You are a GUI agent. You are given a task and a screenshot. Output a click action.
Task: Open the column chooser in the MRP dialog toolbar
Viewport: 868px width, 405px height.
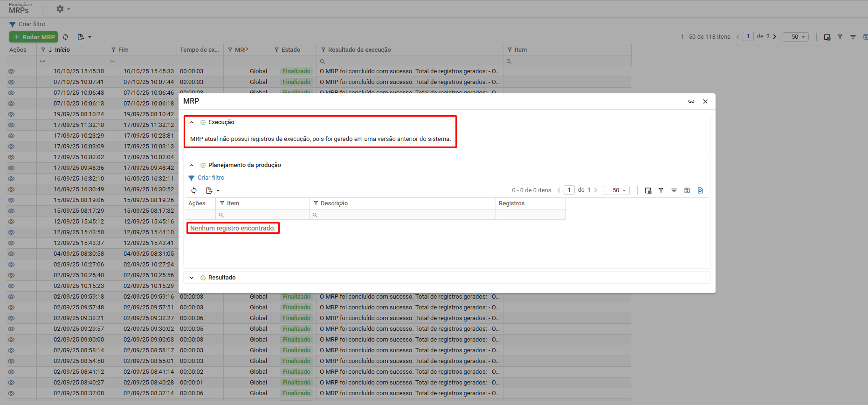click(648, 190)
